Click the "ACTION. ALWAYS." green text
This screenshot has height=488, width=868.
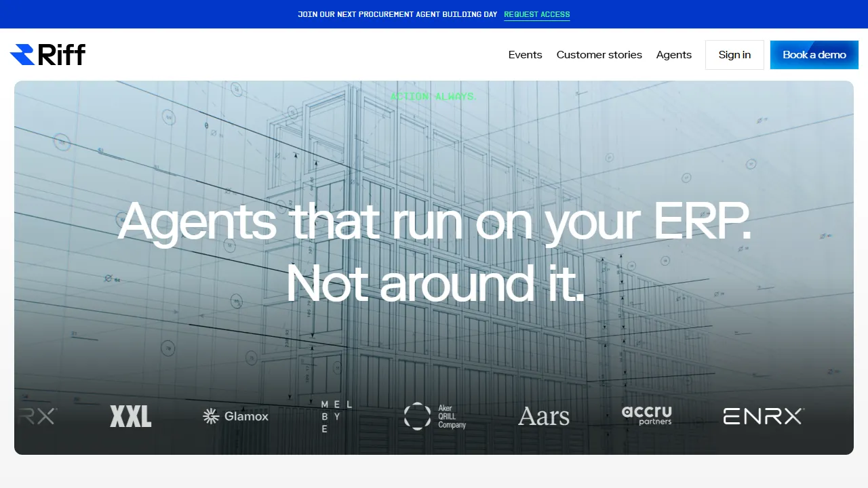click(x=433, y=96)
